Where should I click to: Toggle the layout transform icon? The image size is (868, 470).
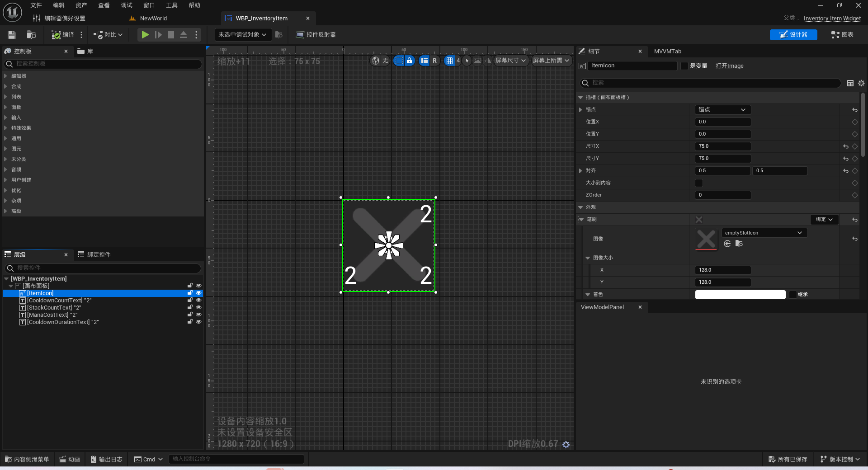tap(424, 61)
